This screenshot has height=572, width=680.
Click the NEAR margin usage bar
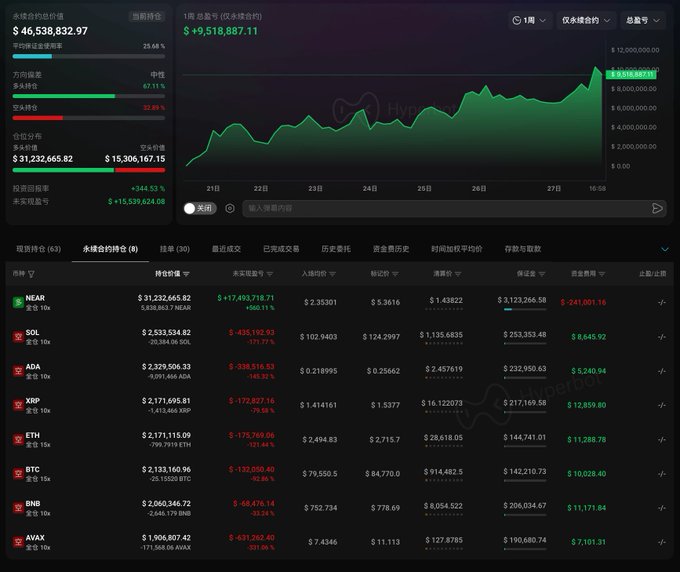pyautogui.click(x=525, y=309)
